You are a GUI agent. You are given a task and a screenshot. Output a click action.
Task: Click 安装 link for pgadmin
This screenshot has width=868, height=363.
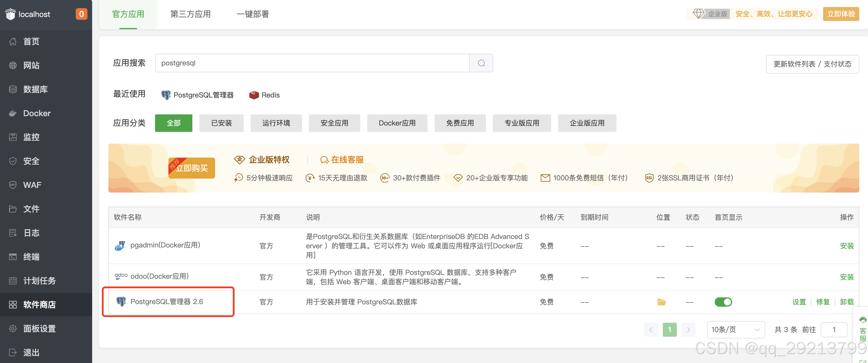point(846,246)
